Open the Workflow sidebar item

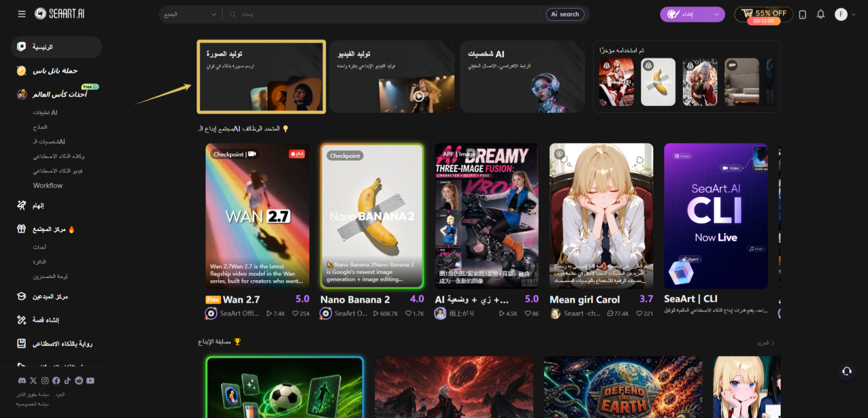48,186
